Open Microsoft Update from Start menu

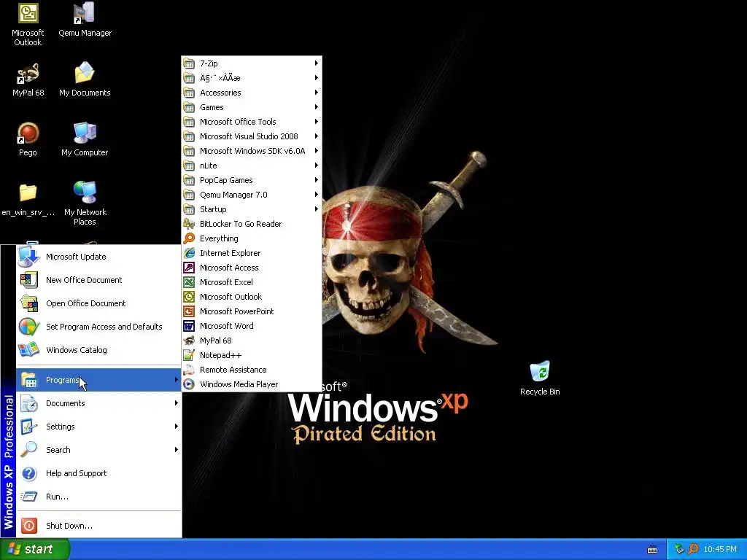coord(98,257)
